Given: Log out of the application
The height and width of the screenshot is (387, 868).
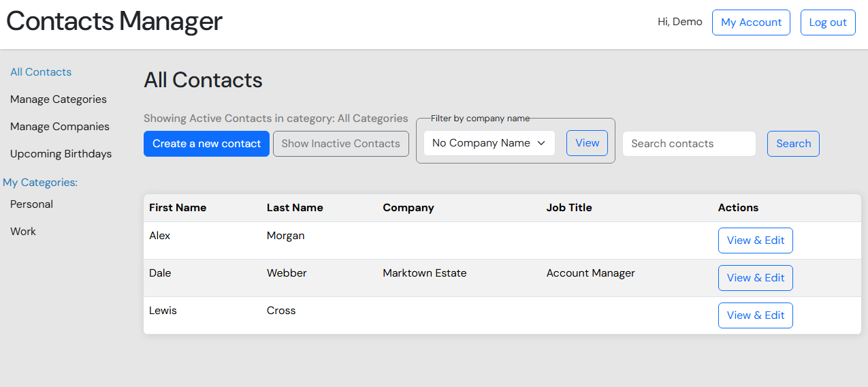Looking at the screenshot, I should tap(827, 22).
